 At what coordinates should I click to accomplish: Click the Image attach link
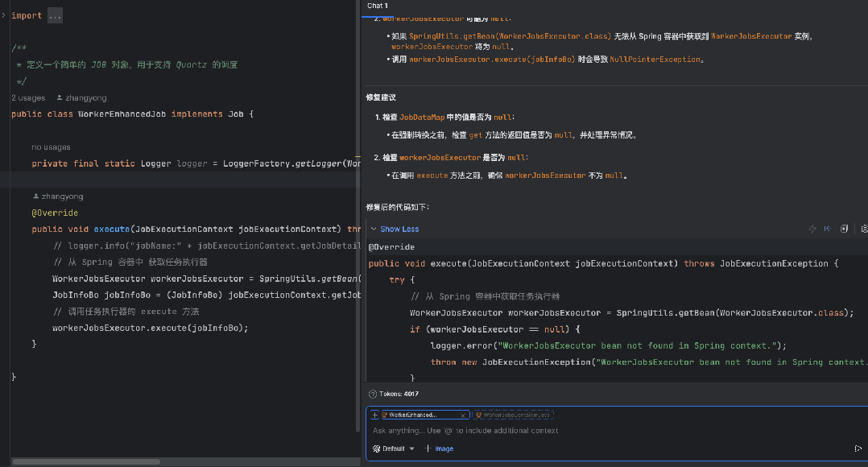click(444, 448)
